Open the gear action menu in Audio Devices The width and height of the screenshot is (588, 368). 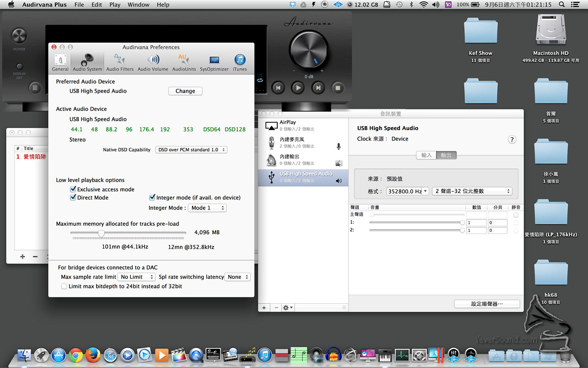click(x=288, y=308)
